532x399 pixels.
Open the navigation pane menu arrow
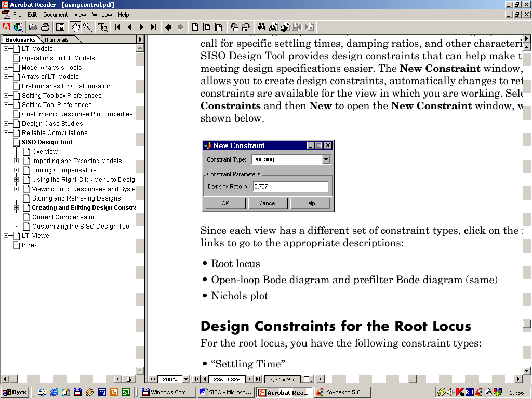tap(140, 39)
